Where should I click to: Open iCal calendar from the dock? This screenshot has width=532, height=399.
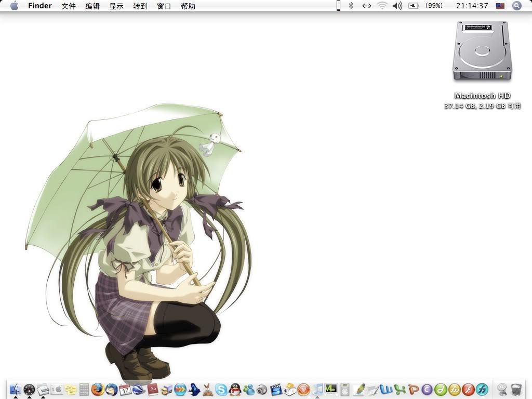tap(125, 389)
